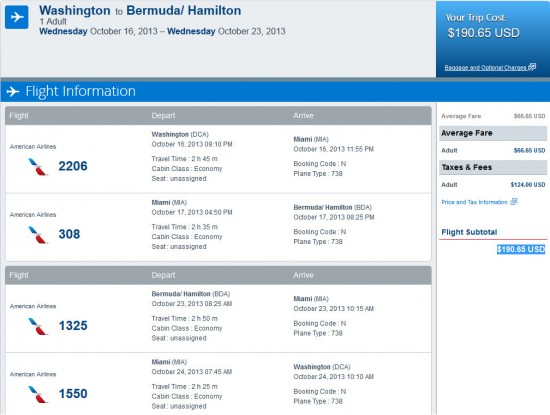Click the airplane icon in Flight Information header
This screenshot has width=550, height=415.
(13, 92)
